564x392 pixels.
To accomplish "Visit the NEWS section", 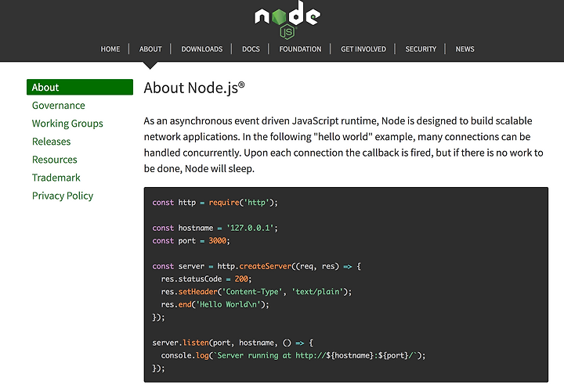I will [x=465, y=49].
